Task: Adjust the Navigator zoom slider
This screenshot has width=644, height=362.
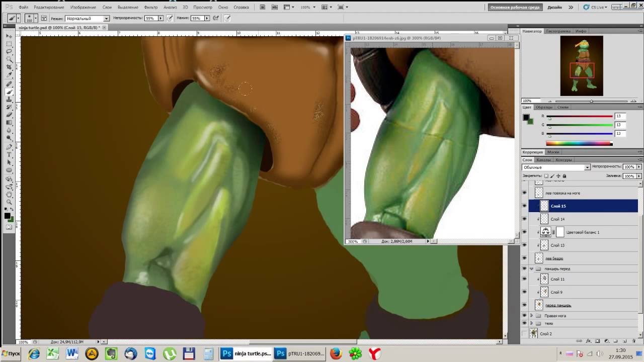Action: tap(591, 101)
